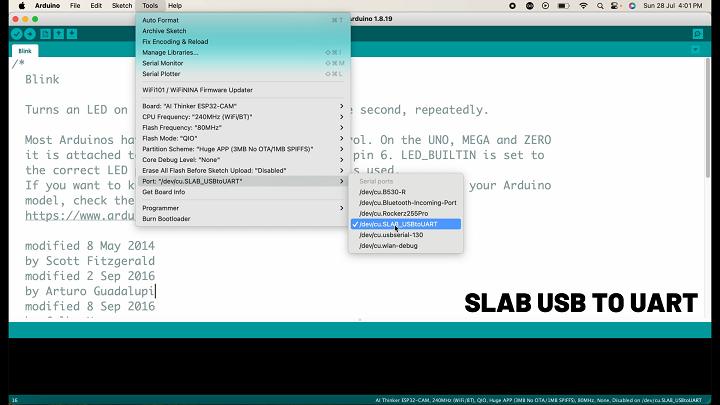
Task: Choose Archive Sketch menu entry
Action: pos(242,31)
